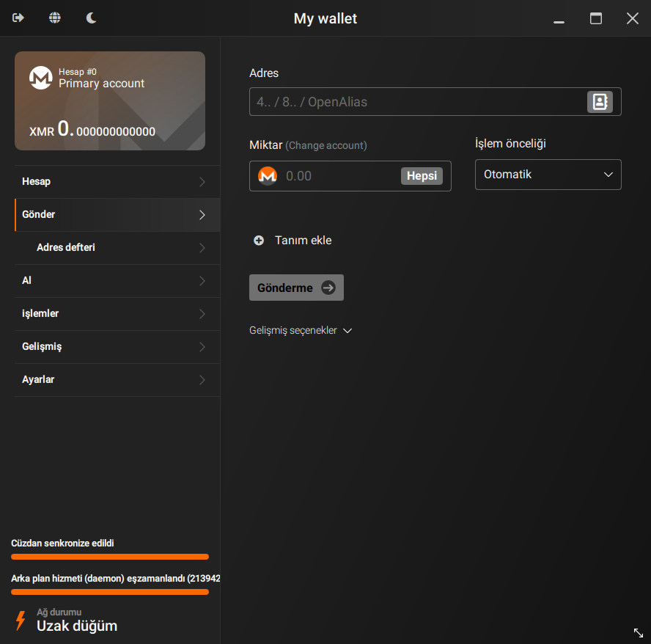Click the wallet synchronization progress bar

(x=109, y=557)
